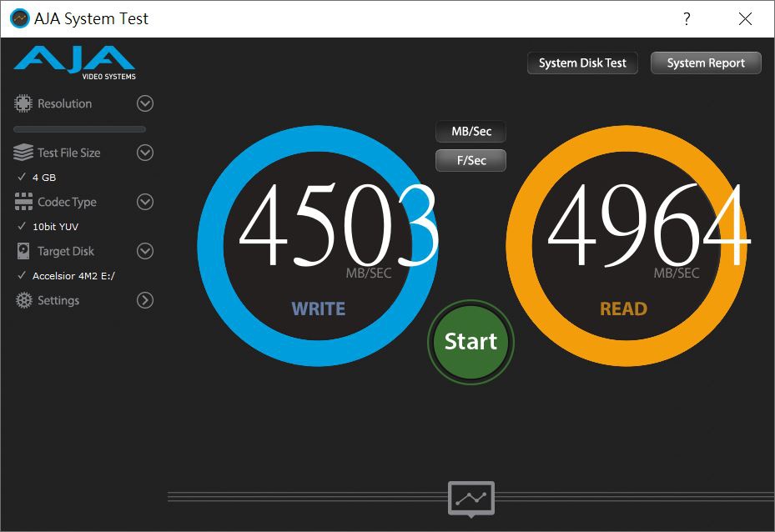Click the checkmark beside 10bit YUV

point(22,226)
